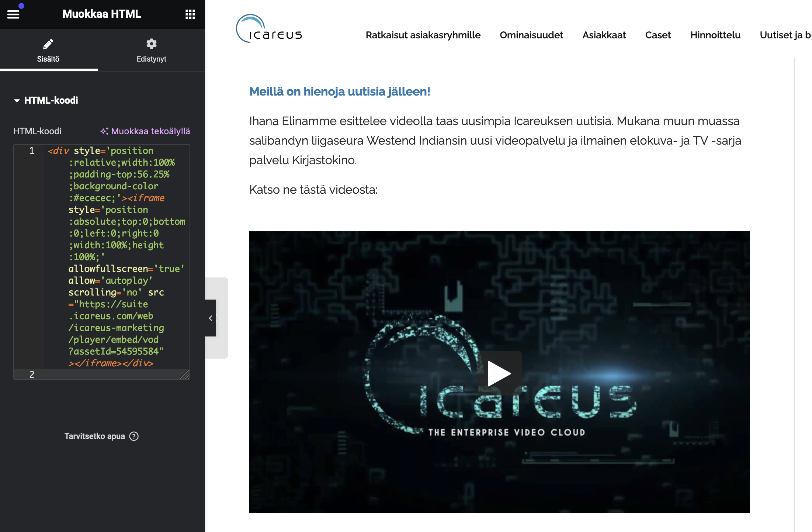Image resolution: width=812 pixels, height=532 pixels.
Task: Hide the editor panel with the arrow handle
Action: pos(210,318)
